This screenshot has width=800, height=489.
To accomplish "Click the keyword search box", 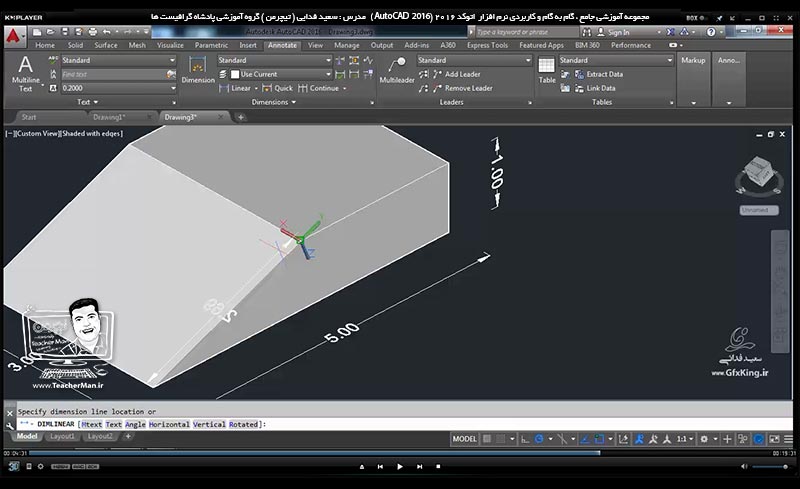I will (527, 32).
